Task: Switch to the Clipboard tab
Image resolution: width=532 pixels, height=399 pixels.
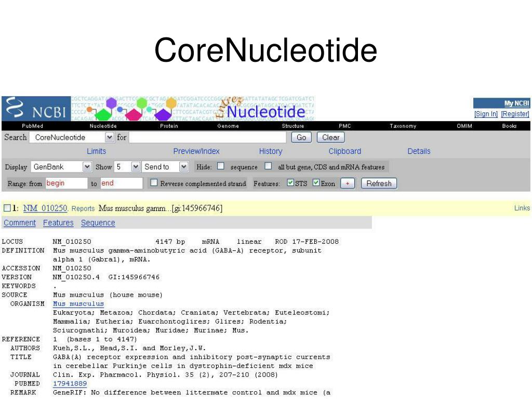Action: (x=345, y=151)
